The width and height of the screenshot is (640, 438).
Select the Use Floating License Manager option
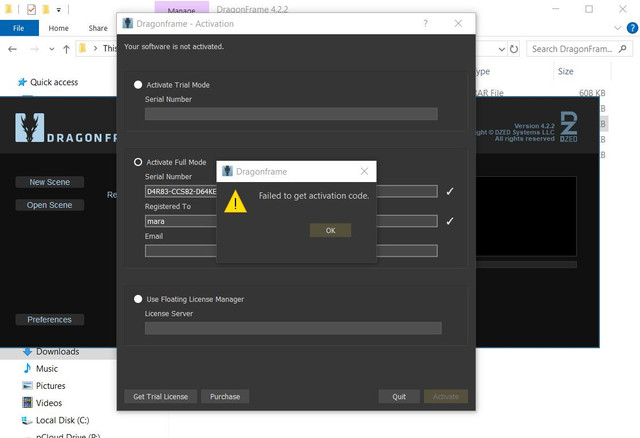[x=138, y=299]
